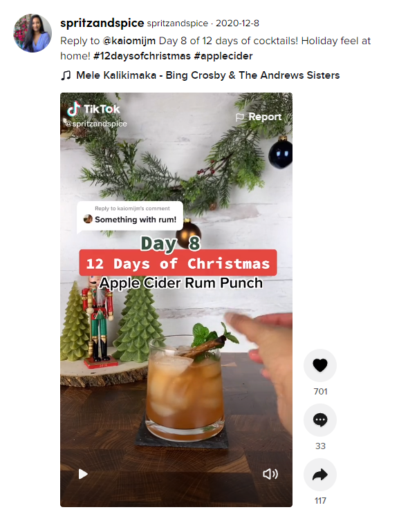
Task: Open the bold spritzandspice username
Action: [x=102, y=23]
